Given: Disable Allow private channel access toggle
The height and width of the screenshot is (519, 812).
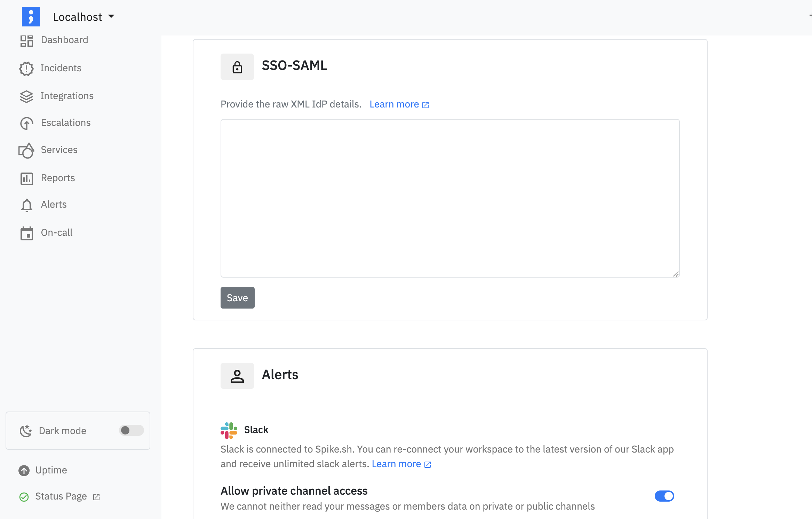Looking at the screenshot, I should (x=664, y=496).
